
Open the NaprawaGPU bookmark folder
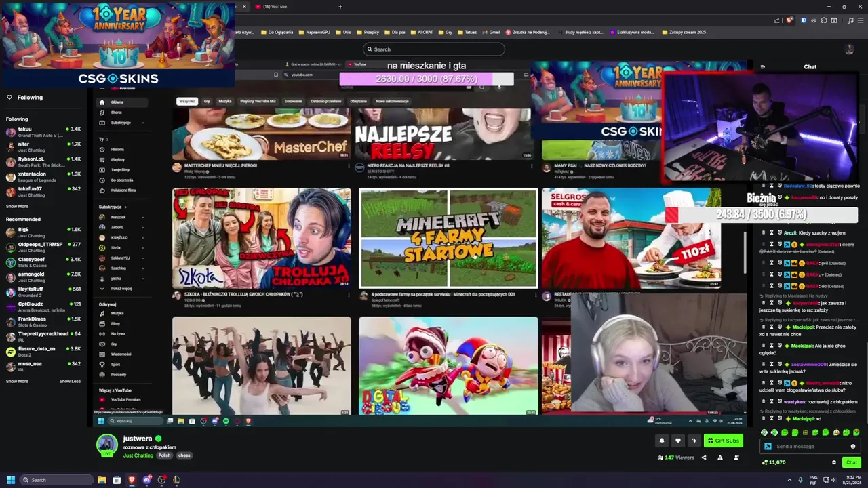(315, 32)
